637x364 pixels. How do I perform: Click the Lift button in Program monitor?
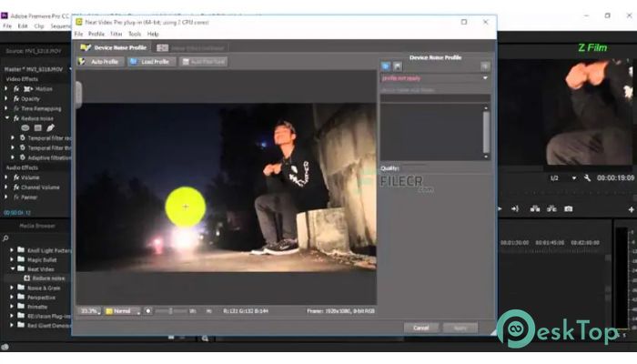tap(535, 208)
